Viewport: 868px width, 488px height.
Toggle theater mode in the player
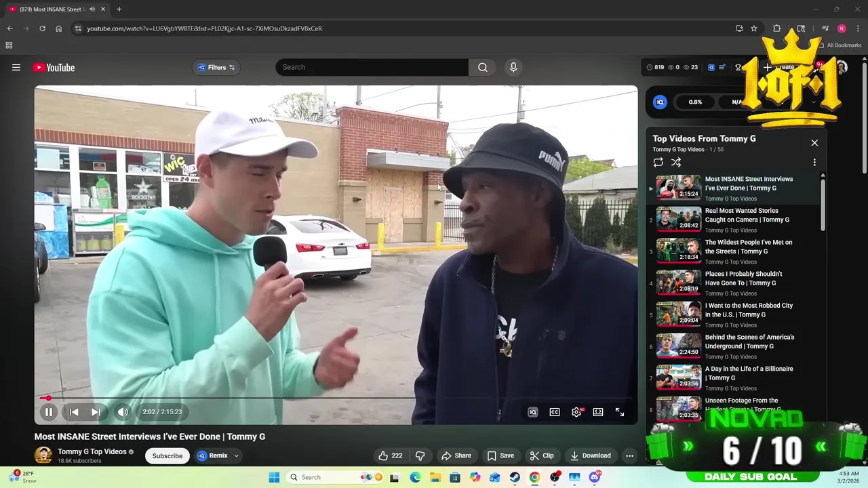click(598, 412)
